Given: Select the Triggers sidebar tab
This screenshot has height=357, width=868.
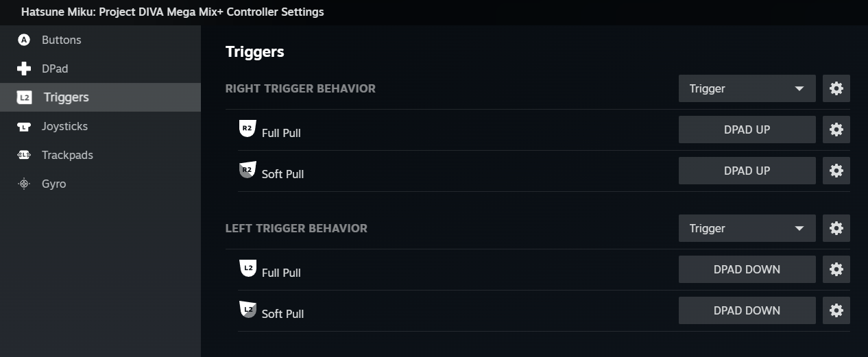Looking at the screenshot, I should click(66, 97).
